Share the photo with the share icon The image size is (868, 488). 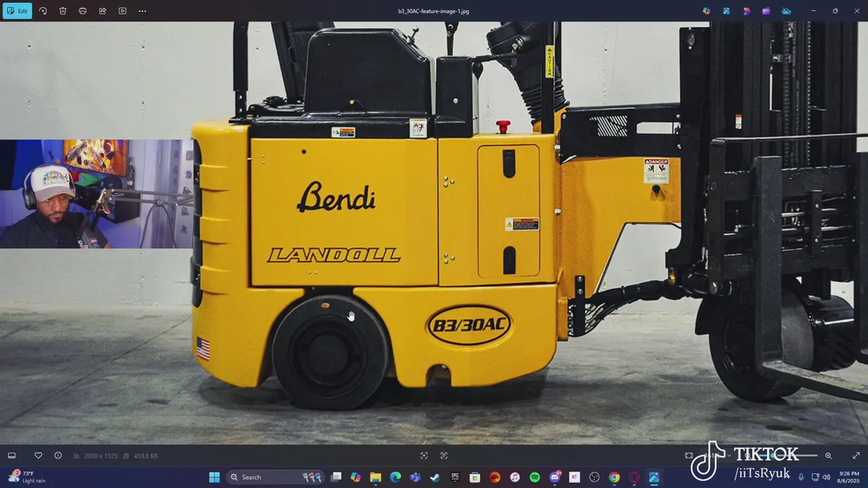(x=102, y=11)
